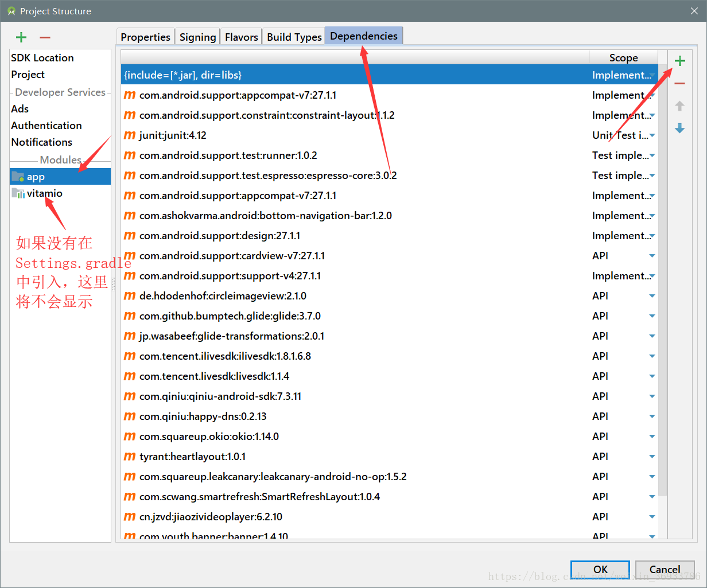Select the vitamio library module icon
The image size is (707, 588).
18,193
